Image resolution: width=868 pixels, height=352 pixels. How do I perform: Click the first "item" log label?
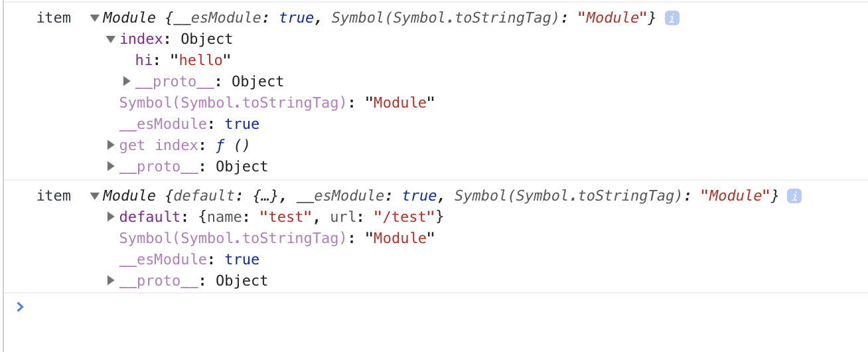54,18
